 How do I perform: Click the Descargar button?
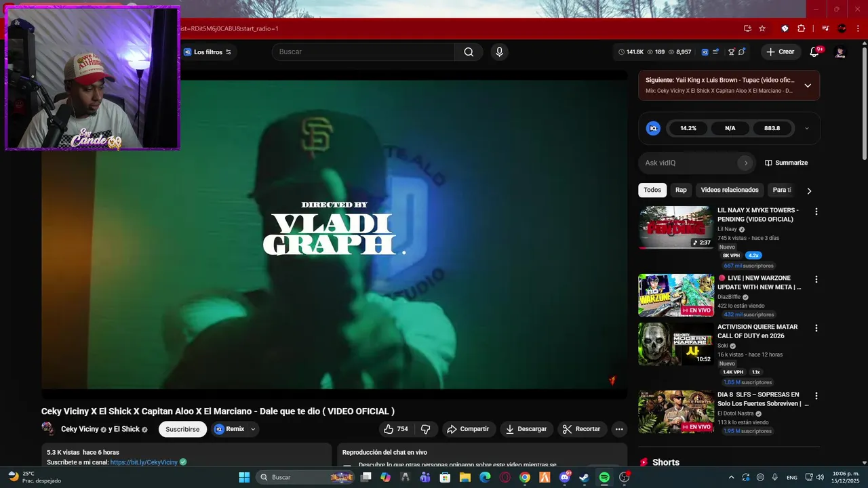coord(526,429)
